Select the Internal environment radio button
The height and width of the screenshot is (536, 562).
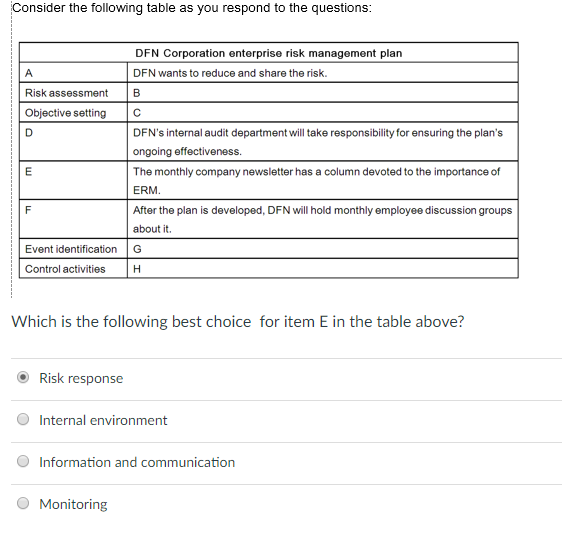pyautogui.click(x=23, y=419)
